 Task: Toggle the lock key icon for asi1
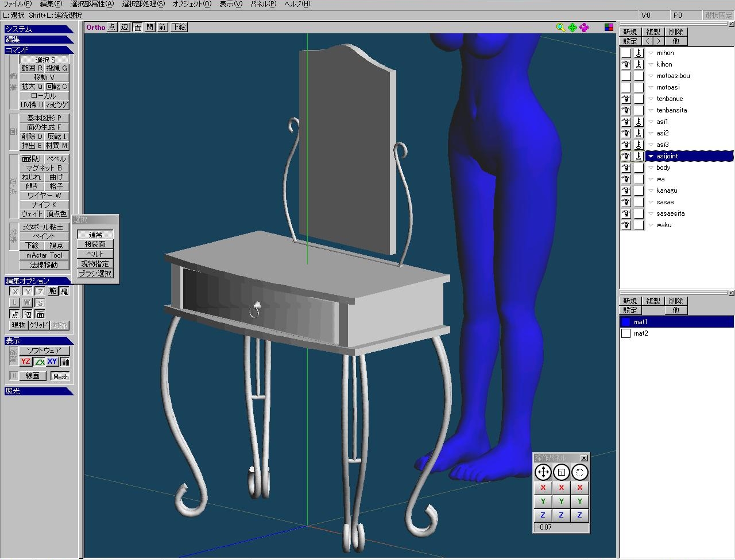(639, 122)
